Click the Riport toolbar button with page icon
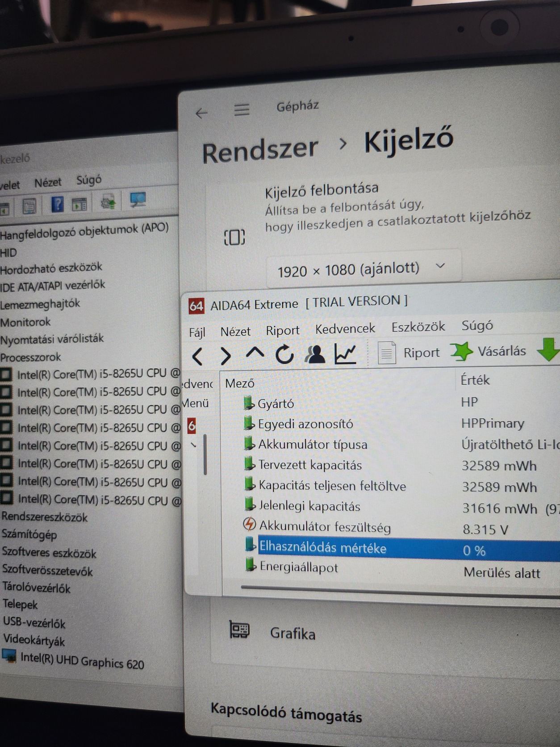 click(409, 353)
